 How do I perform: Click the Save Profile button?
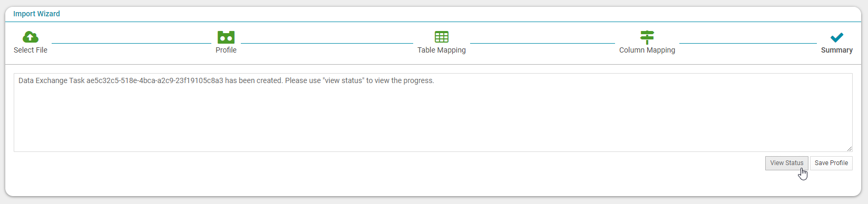coord(831,163)
